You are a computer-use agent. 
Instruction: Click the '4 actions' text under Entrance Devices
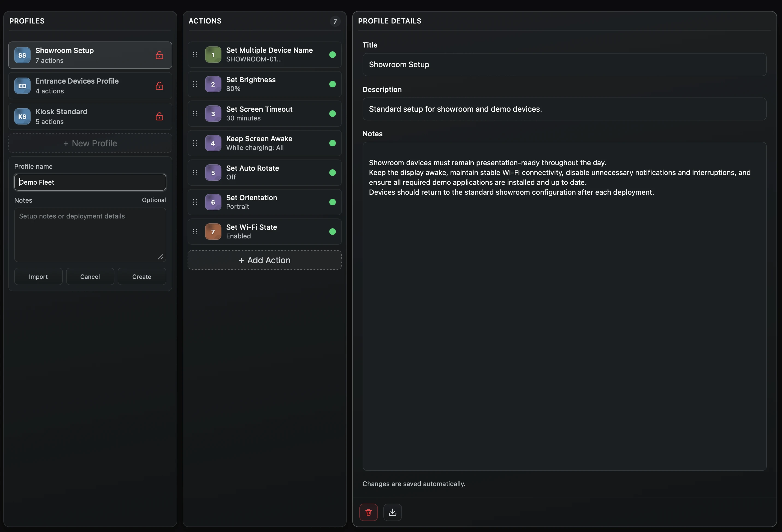49,91
